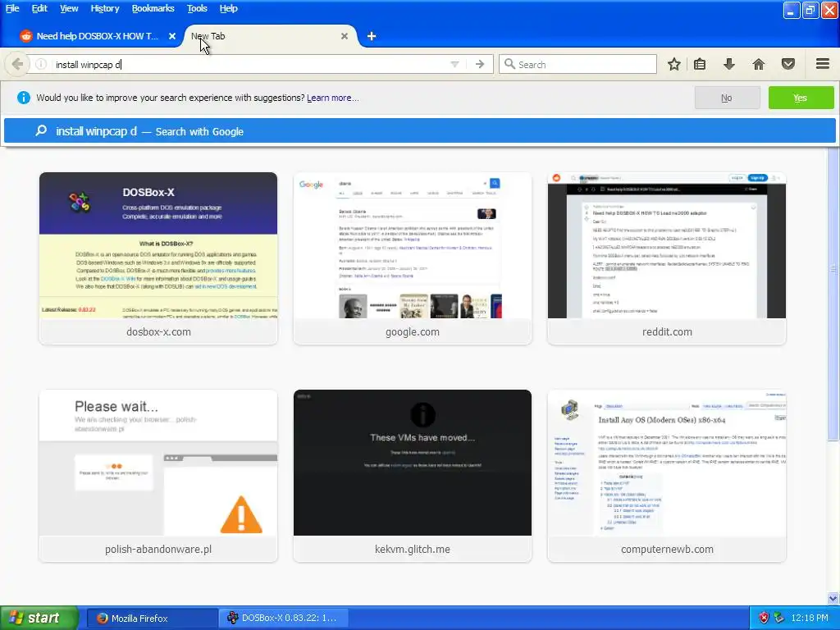Click the site info icon in URL bar
The height and width of the screenshot is (630, 840).
coord(41,64)
